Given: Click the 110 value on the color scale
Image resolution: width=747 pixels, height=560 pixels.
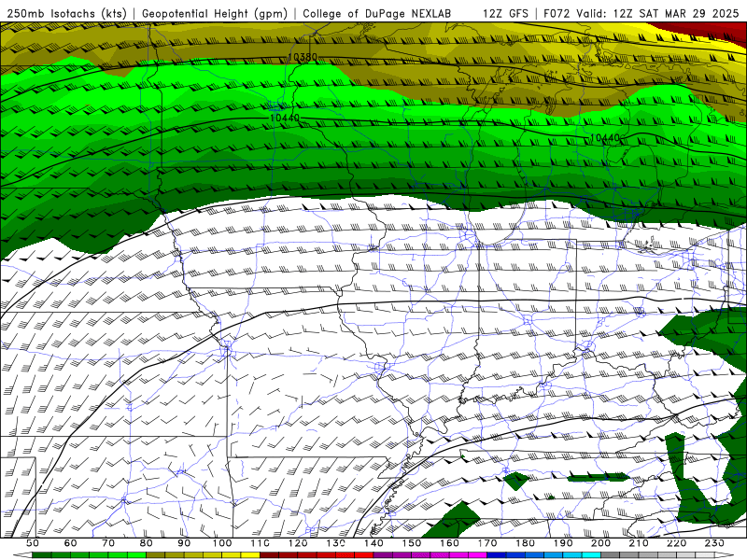Looking at the screenshot, I should click(x=261, y=543).
